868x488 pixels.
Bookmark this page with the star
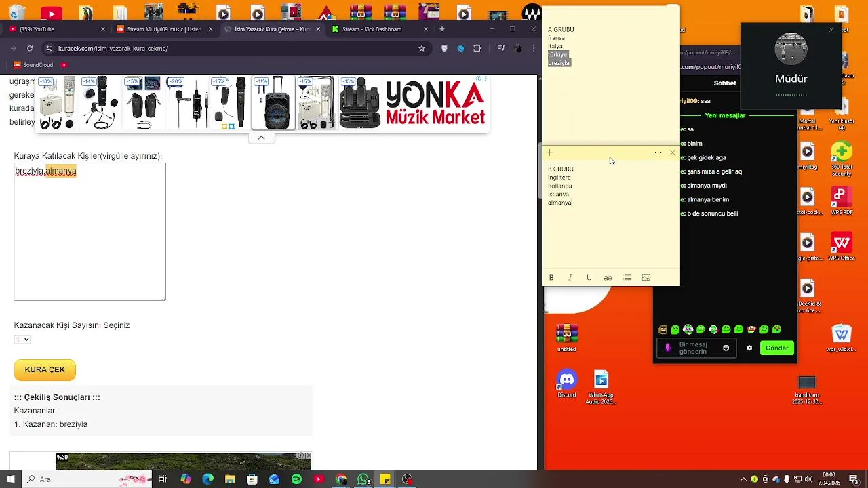(x=422, y=48)
